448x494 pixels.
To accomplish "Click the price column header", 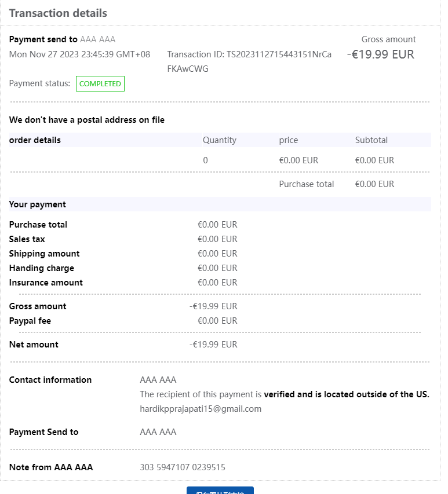I will point(289,140).
